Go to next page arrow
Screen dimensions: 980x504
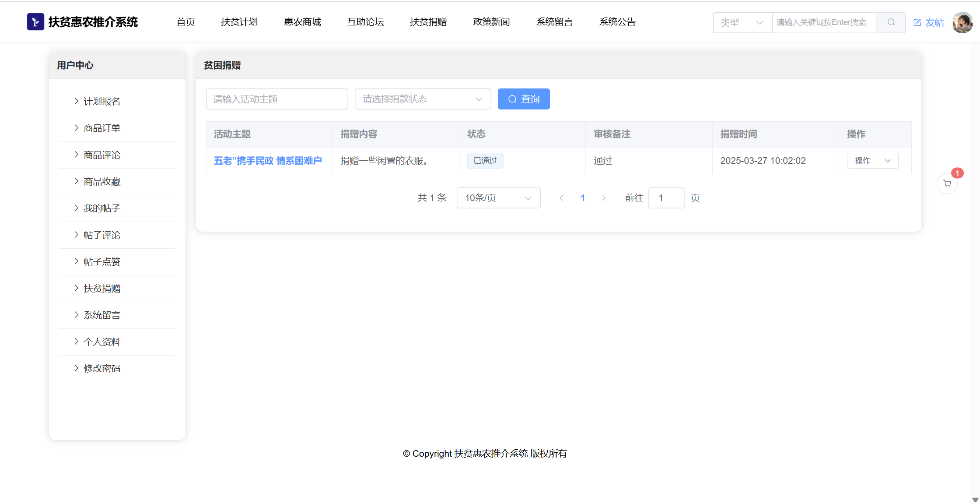[604, 198]
